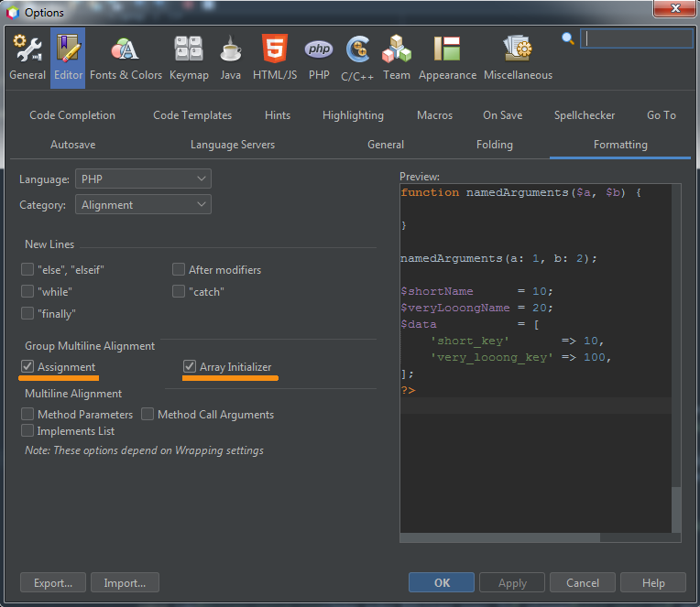Open the On Save tab

[x=502, y=115]
